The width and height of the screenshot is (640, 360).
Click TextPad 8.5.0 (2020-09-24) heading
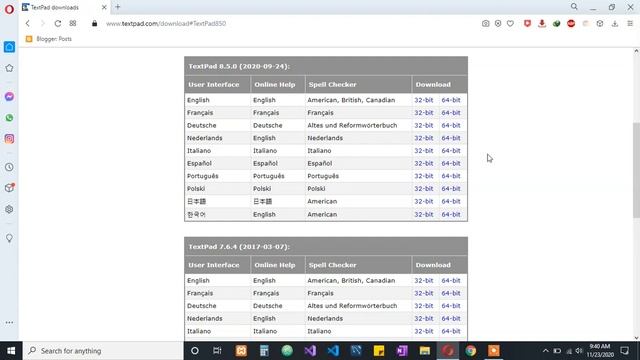tap(239, 66)
